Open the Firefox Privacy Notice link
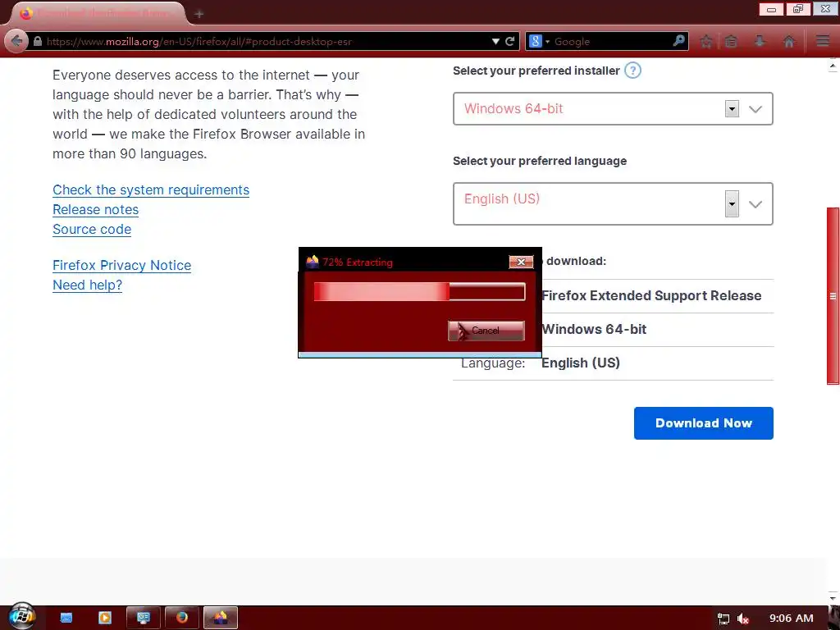 click(121, 265)
